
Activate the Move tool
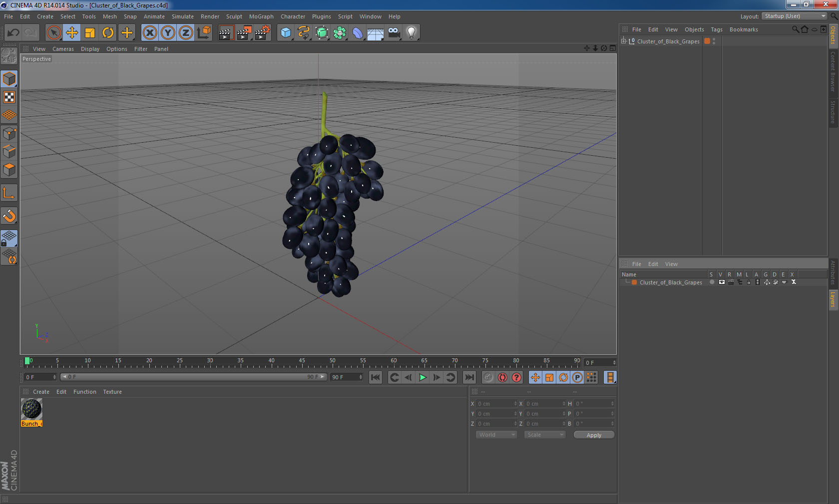click(x=72, y=33)
